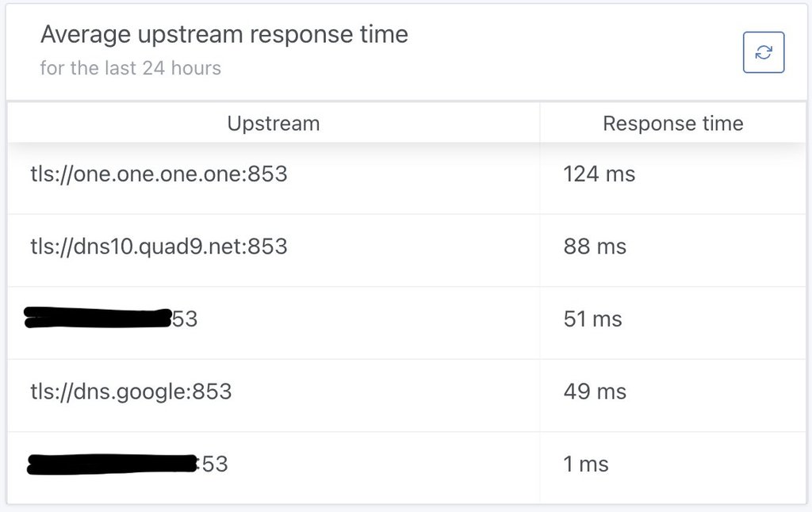This screenshot has height=512, width=812.
Task: Click the redacted upstream with 1 ms
Action: pos(128,464)
